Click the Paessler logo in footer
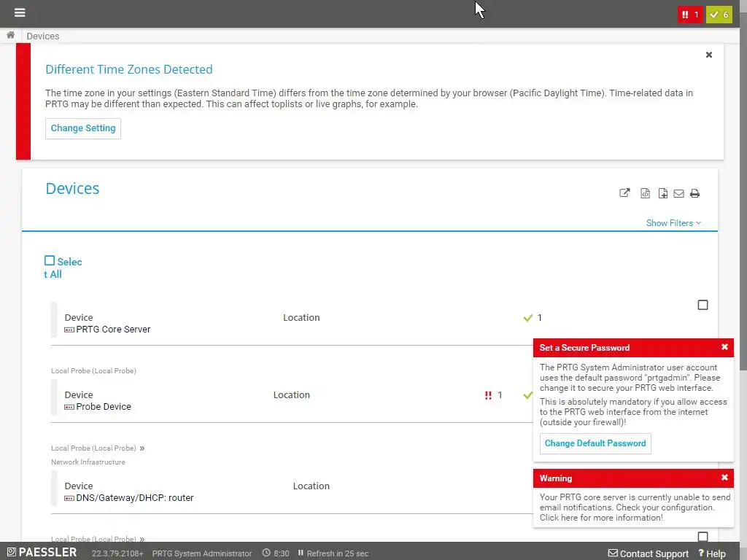The height and width of the screenshot is (560, 747). click(x=42, y=553)
